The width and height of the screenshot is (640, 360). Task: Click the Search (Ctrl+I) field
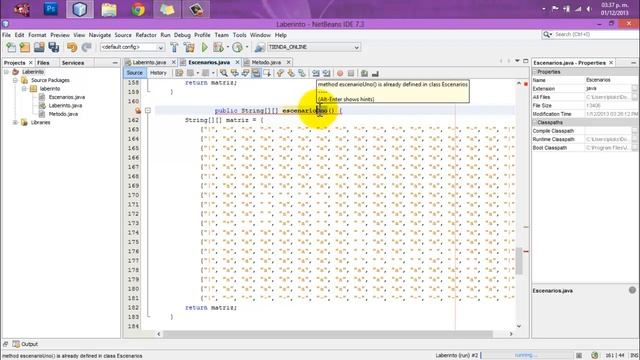(x=589, y=35)
